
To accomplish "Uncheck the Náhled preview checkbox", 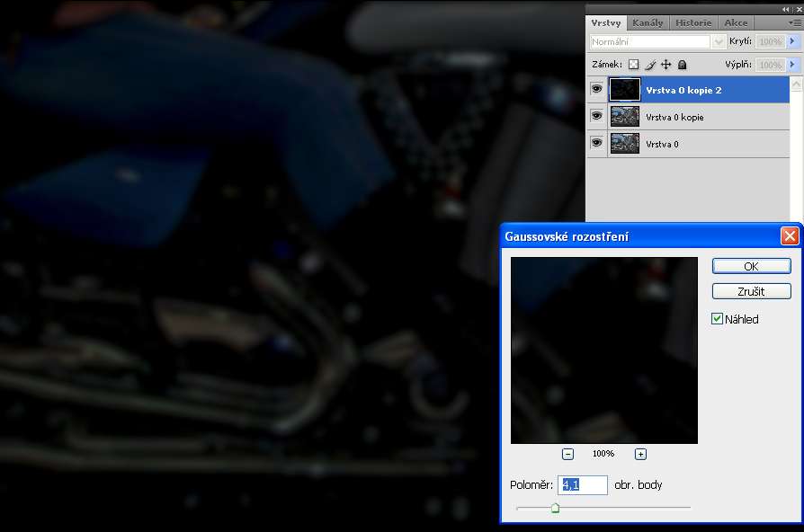I will [717, 319].
